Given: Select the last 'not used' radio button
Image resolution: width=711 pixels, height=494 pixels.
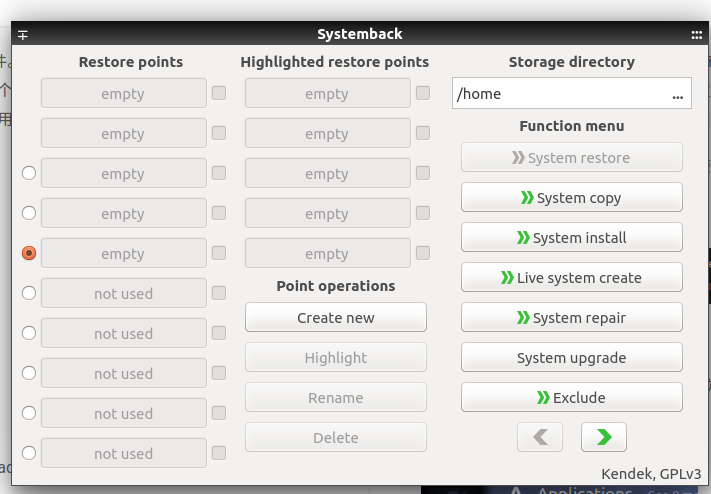Looking at the screenshot, I should (29, 453).
